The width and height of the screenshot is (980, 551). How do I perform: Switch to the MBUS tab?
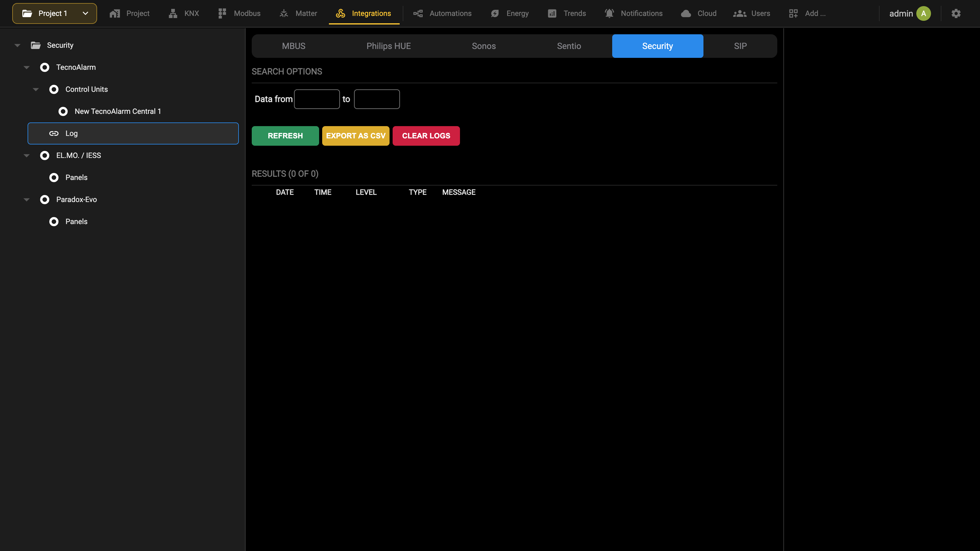pos(294,46)
